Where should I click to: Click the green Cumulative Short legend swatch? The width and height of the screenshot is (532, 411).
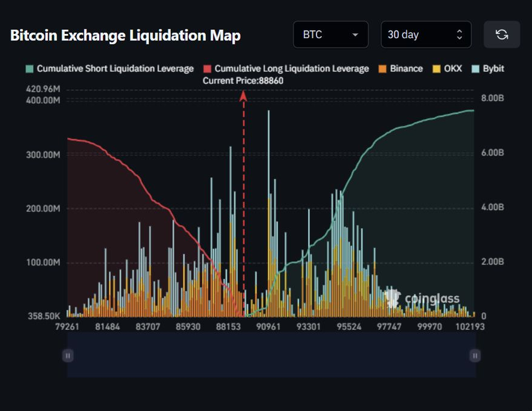point(29,68)
